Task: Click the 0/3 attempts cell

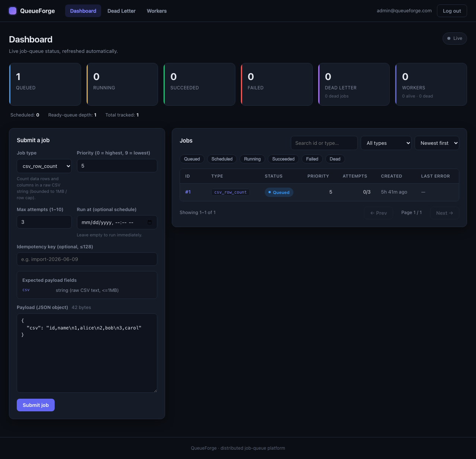Action: [367, 192]
